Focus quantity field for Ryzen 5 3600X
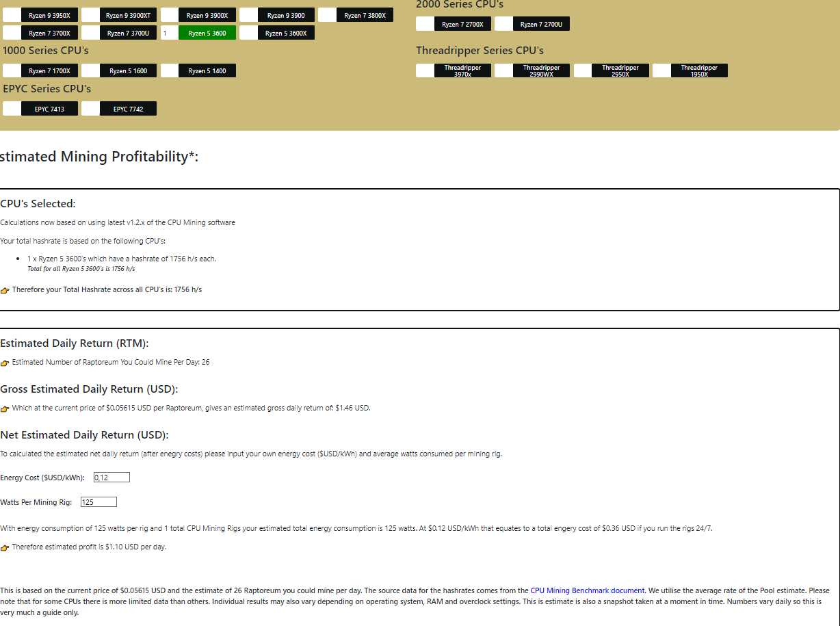 click(x=248, y=33)
